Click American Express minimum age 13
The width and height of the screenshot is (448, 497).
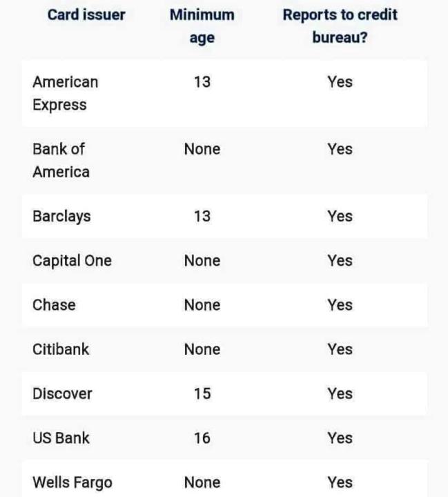point(202,82)
